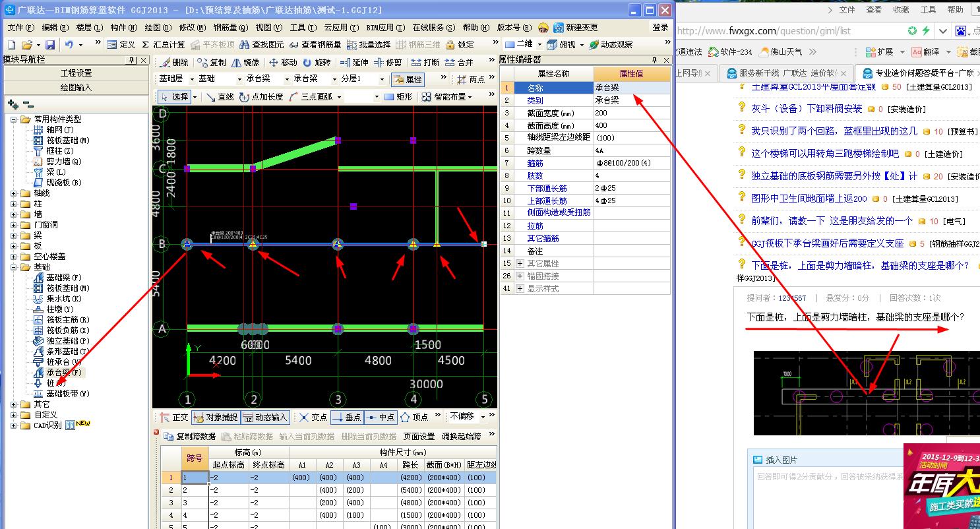The height and width of the screenshot is (529, 980).
Task: Expand 锚固搭接 in property editor
Action: coord(520,276)
